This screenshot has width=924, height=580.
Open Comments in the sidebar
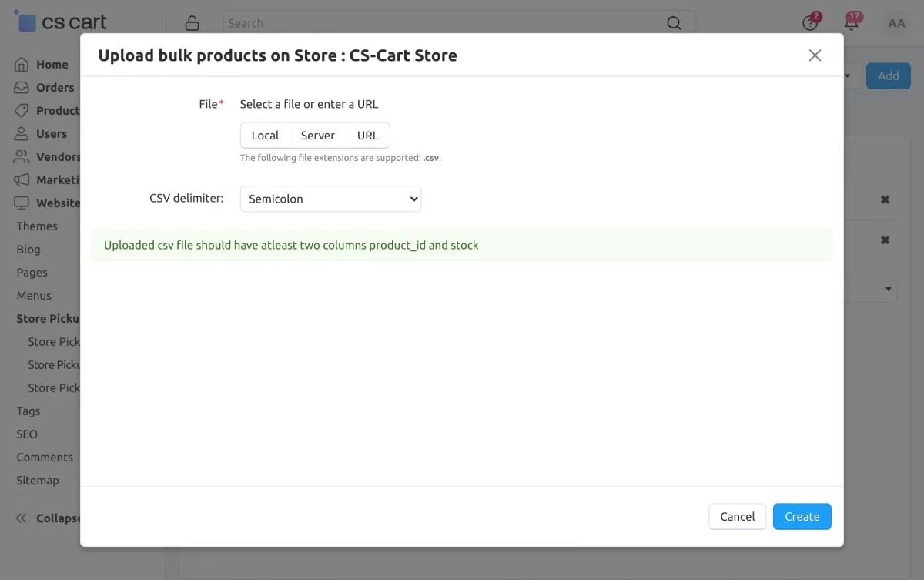click(45, 458)
